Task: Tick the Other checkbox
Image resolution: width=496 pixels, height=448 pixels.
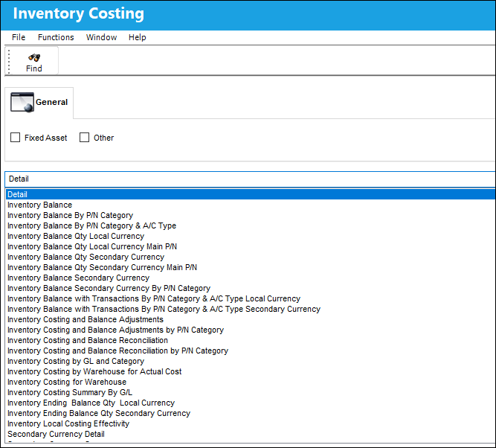Action: point(84,138)
